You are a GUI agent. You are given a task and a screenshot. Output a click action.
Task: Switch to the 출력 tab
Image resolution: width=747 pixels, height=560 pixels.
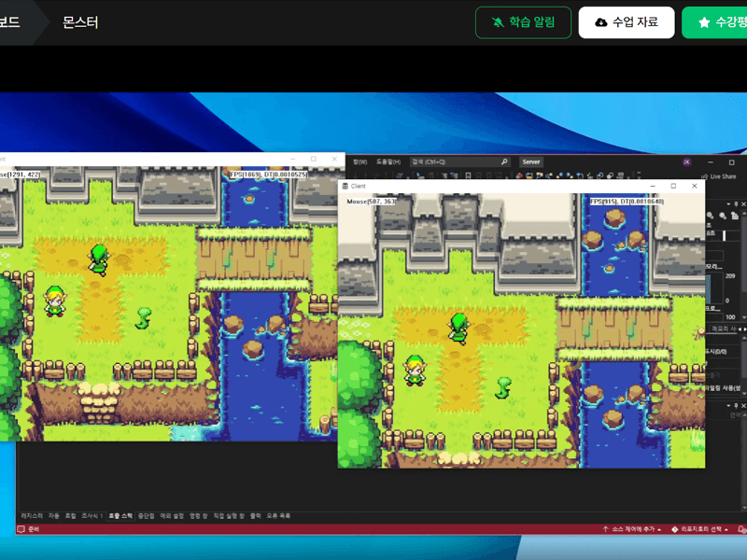256,516
